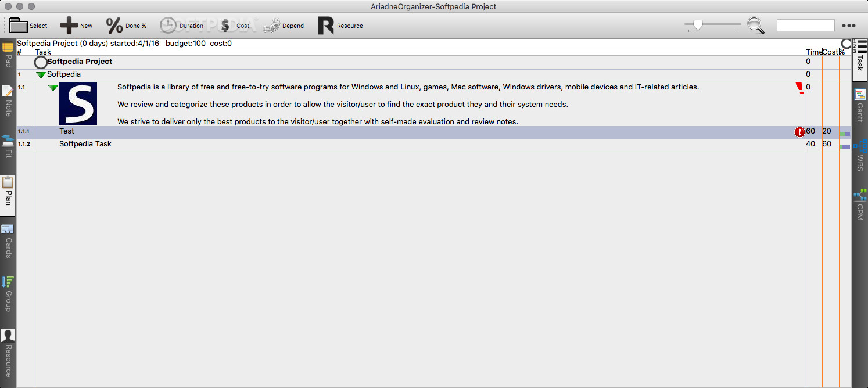Click Cost value 20 on Test row
Image resolution: width=868 pixels, height=388 pixels.
[x=827, y=131]
